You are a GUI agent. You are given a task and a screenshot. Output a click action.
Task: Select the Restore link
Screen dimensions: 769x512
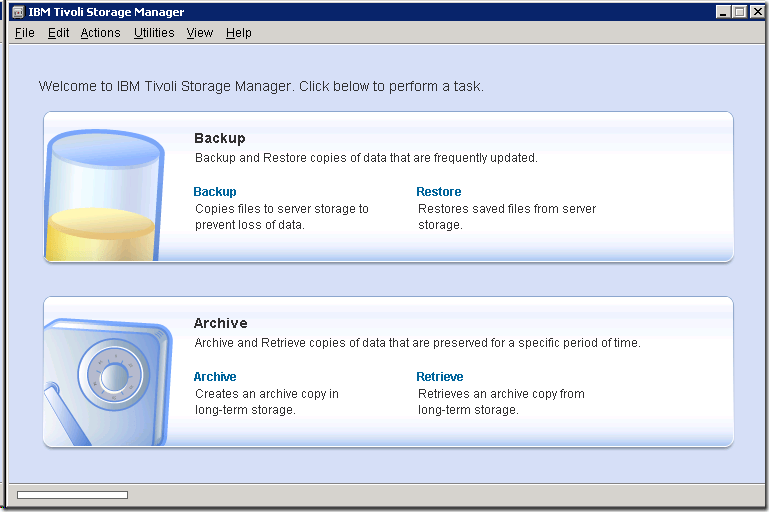[439, 192]
